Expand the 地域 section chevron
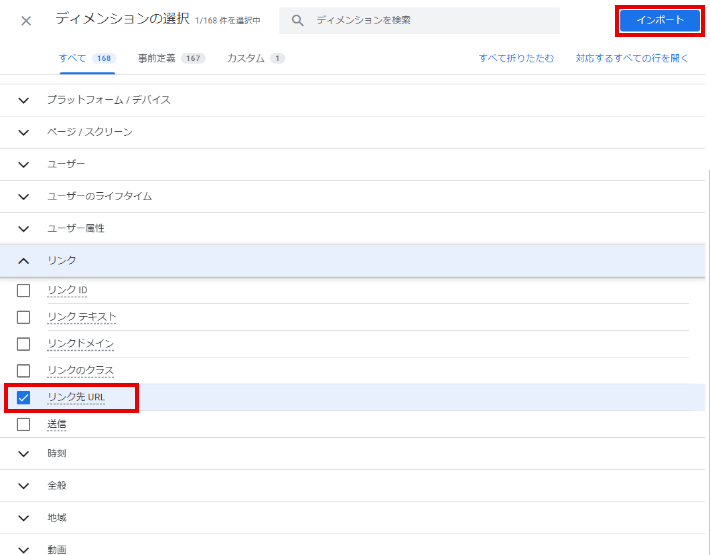The height and width of the screenshot is (555, 710). coord(24,518)
